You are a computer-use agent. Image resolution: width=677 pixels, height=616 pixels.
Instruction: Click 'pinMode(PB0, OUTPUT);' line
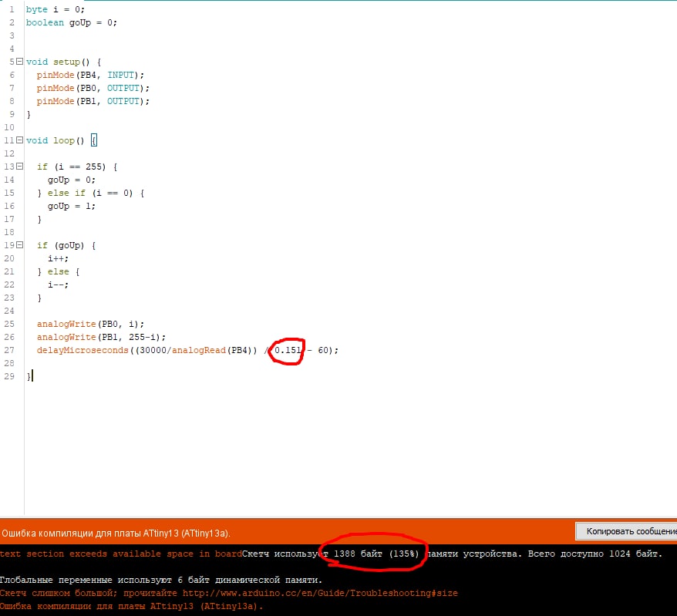[93, 88]
